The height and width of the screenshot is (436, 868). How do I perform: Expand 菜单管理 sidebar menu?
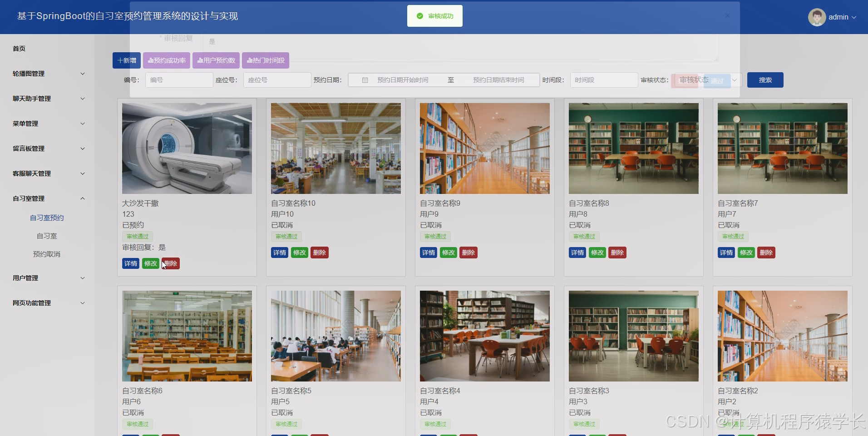pos(47,124)
